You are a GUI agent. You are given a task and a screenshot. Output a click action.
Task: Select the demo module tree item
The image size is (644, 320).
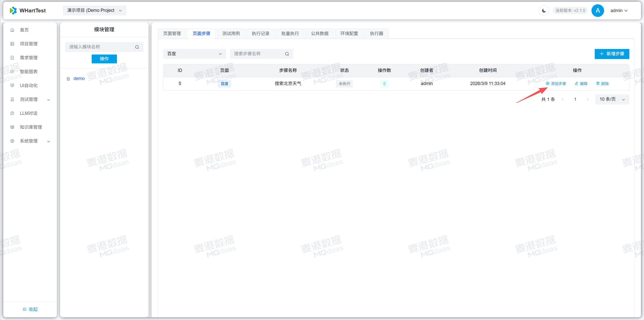79,79
